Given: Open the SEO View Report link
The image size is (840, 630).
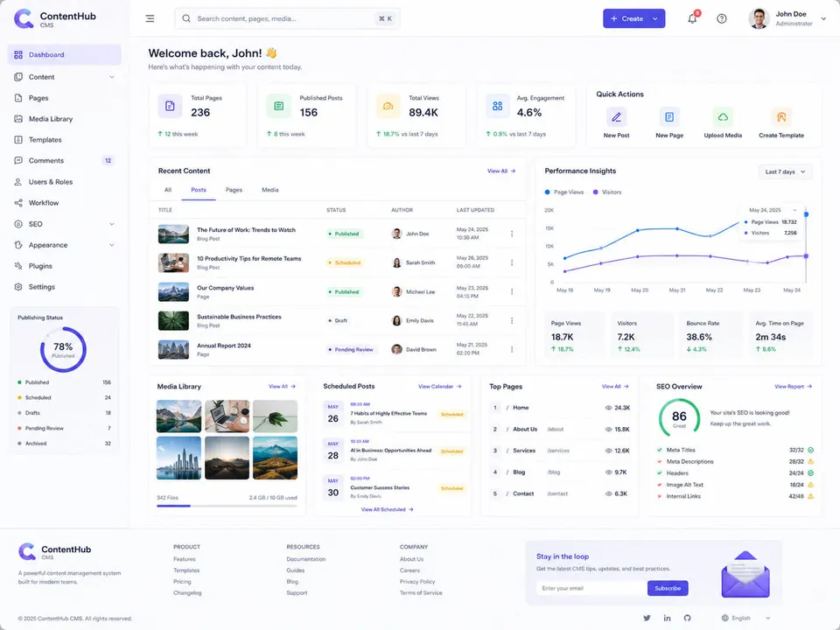Looking at the screenshot, I should [793, 386].
